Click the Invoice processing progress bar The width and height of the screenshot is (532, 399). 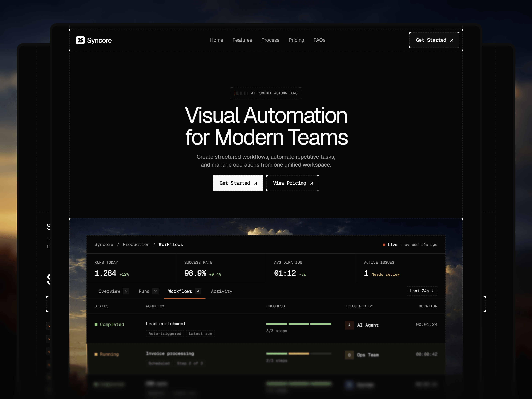pyautogui.click(x=299, y=354)
